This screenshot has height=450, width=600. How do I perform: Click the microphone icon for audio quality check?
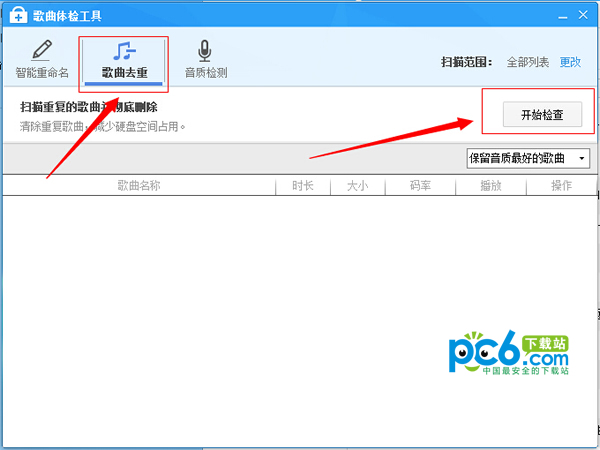click(205, 51)
